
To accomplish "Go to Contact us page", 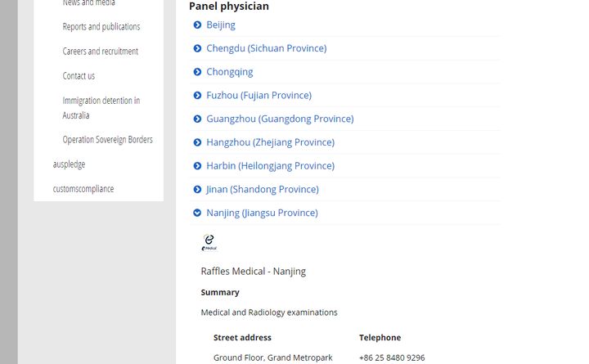I will tap(79, 76).
